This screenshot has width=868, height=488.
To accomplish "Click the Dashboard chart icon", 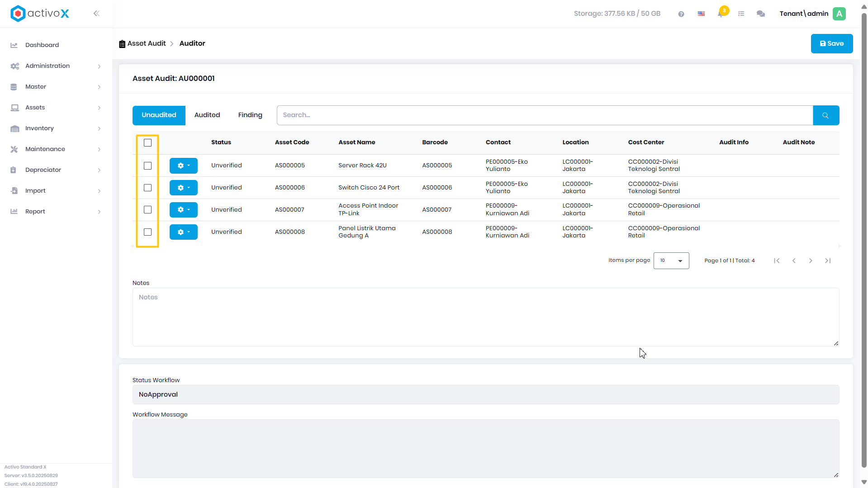I will (14, 45).
